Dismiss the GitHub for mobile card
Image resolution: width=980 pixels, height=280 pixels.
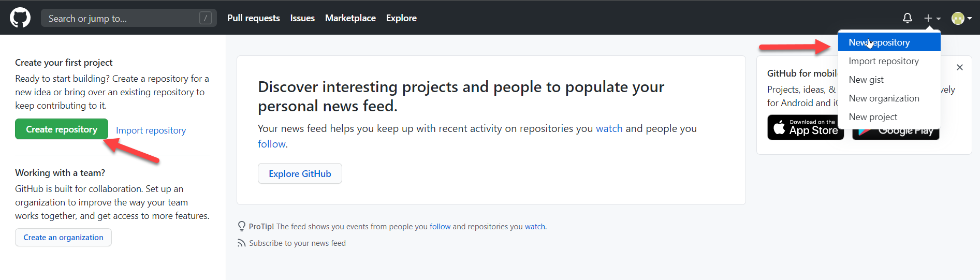[960, 67]
